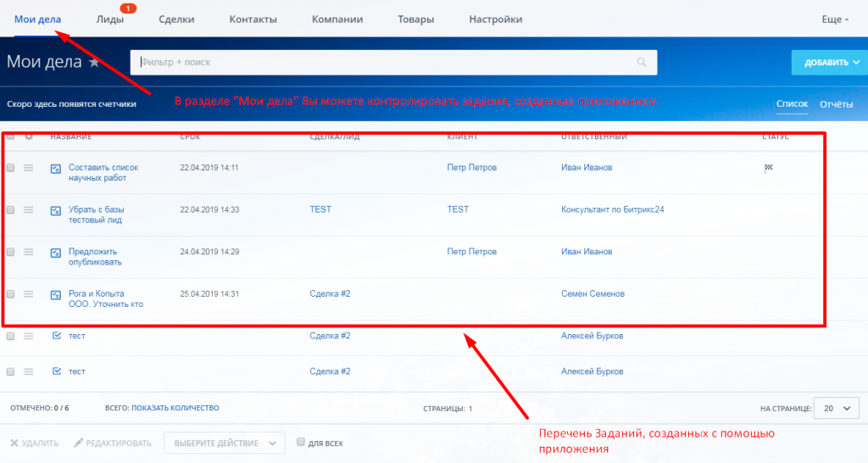Open responsible Семен Семенов
The image size is (868, 463).
pyautogui.click(x=593, y=293)
